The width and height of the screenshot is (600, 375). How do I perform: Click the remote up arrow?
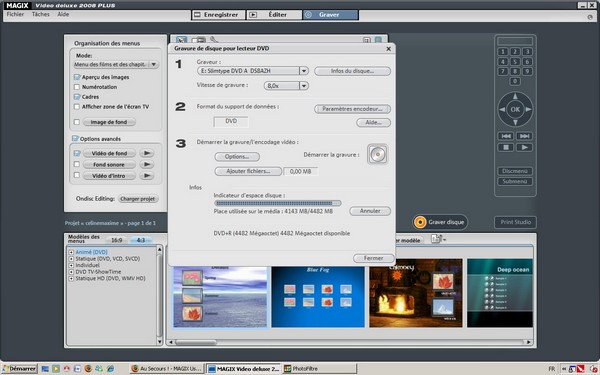(x=515, y=96)
